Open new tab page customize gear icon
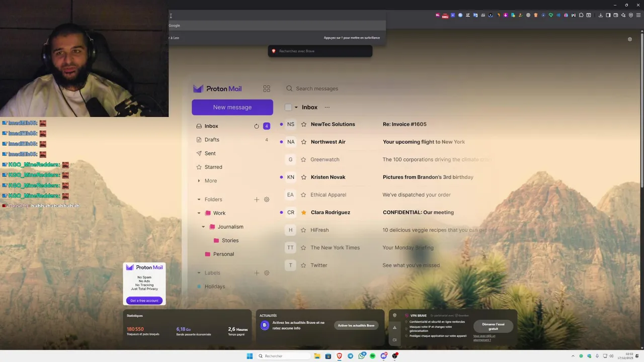This screenshot has width=644, height=362. point(629,39)
